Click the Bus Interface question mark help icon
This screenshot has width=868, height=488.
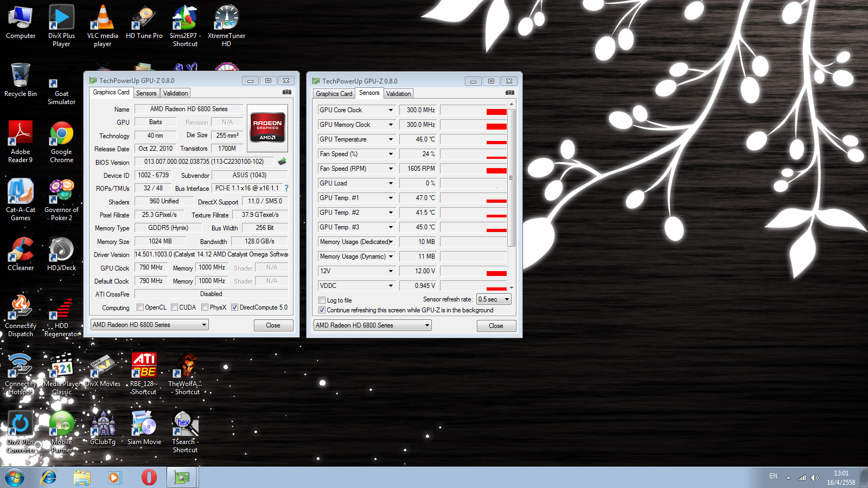tap(286, 188)
